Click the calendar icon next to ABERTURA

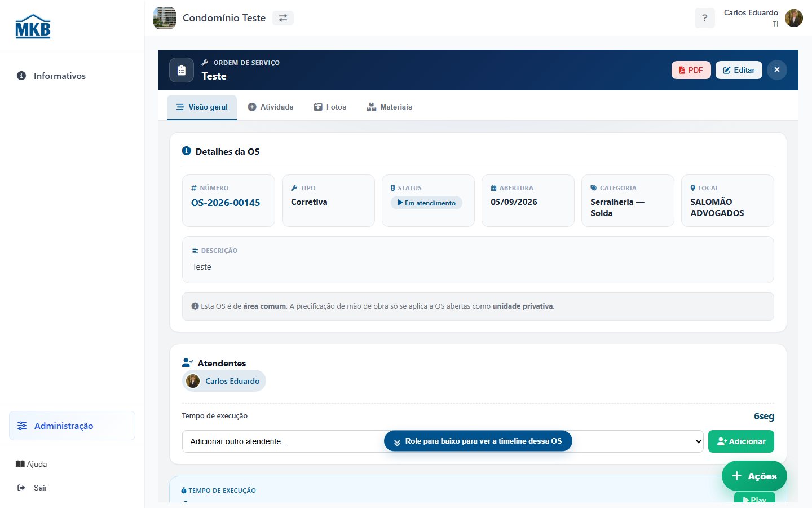coord(493,188)
